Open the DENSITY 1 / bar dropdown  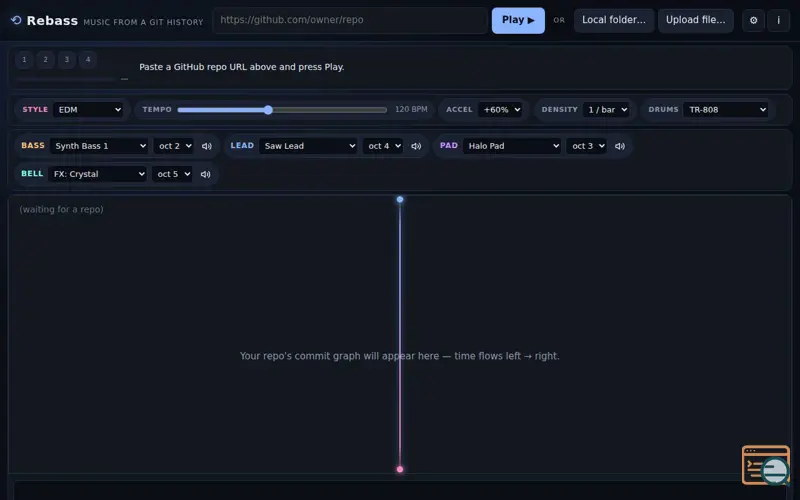(606, 110)
